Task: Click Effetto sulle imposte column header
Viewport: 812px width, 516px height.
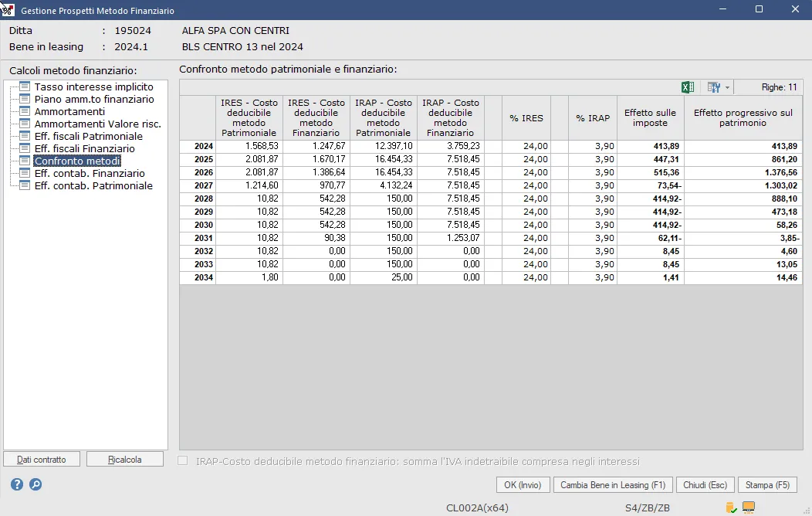Action: coord(651,117)
